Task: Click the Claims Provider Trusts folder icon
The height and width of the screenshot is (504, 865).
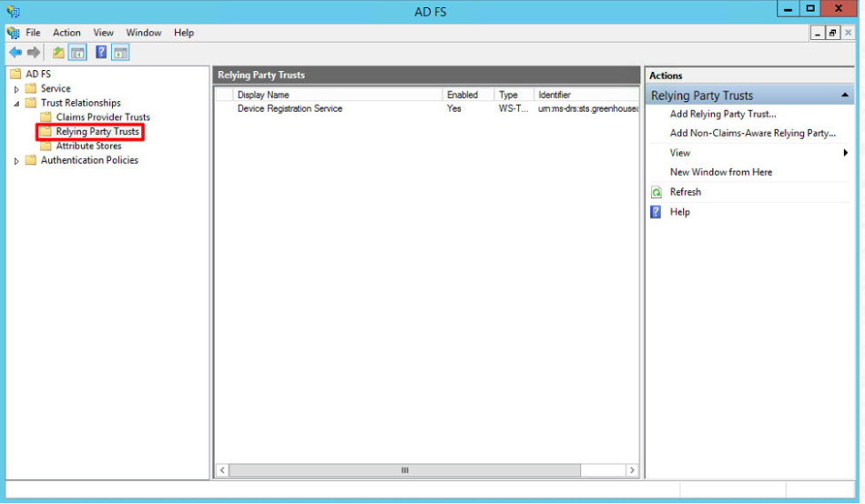Action: tap(46, 116)
